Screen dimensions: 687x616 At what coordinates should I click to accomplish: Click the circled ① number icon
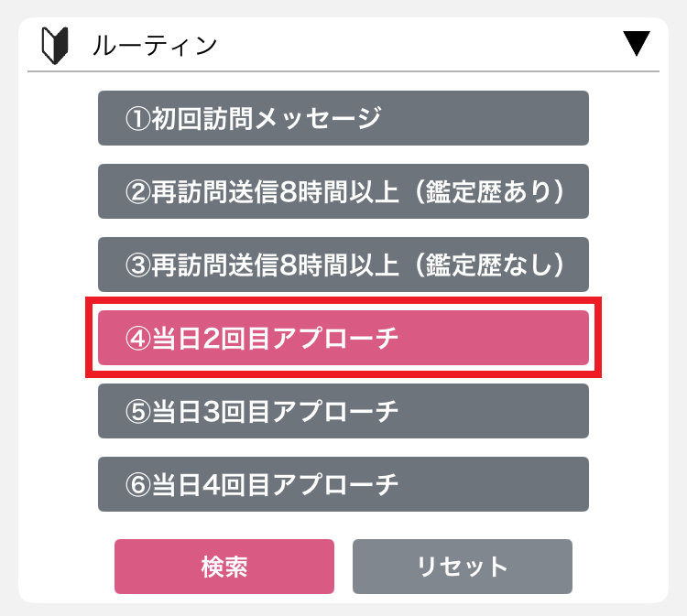pos(138,119)
